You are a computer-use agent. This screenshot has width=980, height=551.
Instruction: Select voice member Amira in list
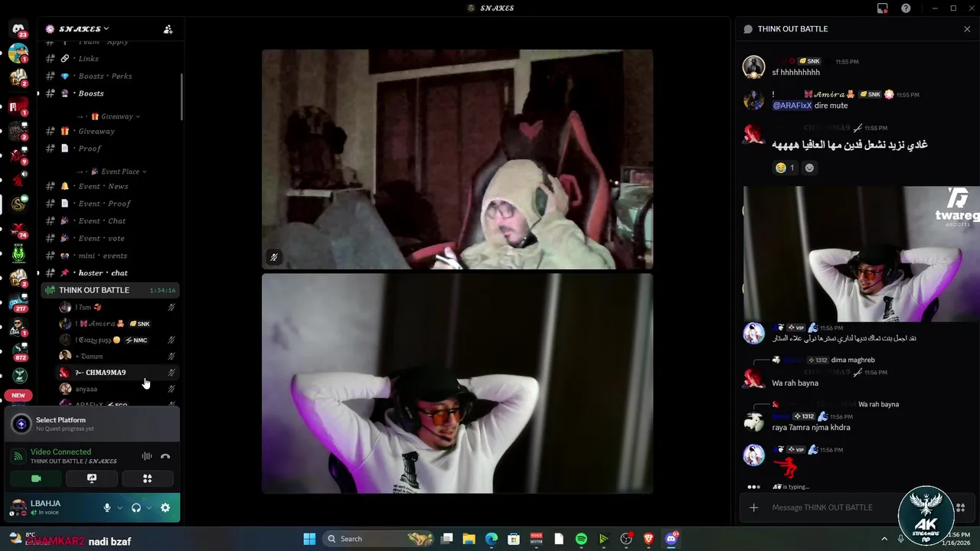[x=117, y=324]
